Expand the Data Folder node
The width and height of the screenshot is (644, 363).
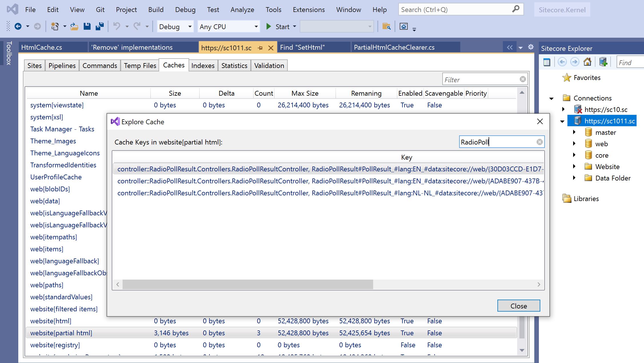click(x=574, y=178)
